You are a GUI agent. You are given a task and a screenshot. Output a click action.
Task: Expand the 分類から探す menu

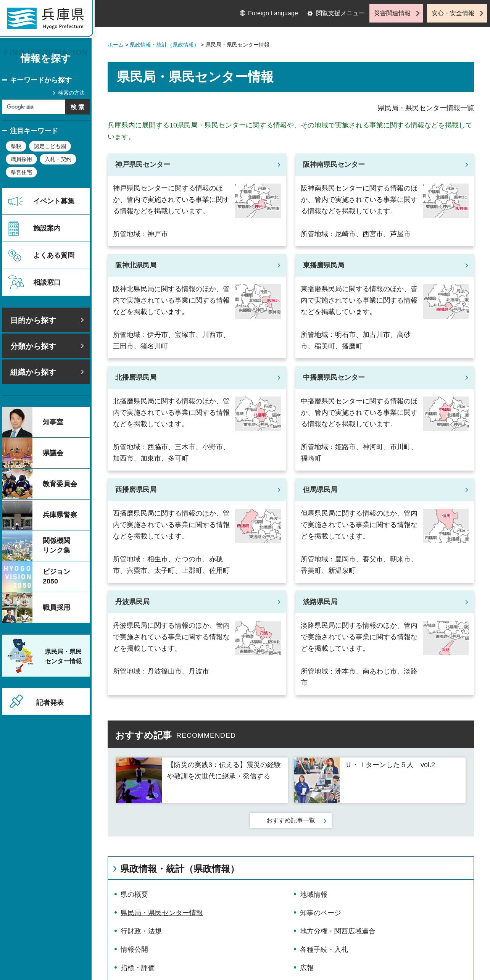[x=46, y=346]
